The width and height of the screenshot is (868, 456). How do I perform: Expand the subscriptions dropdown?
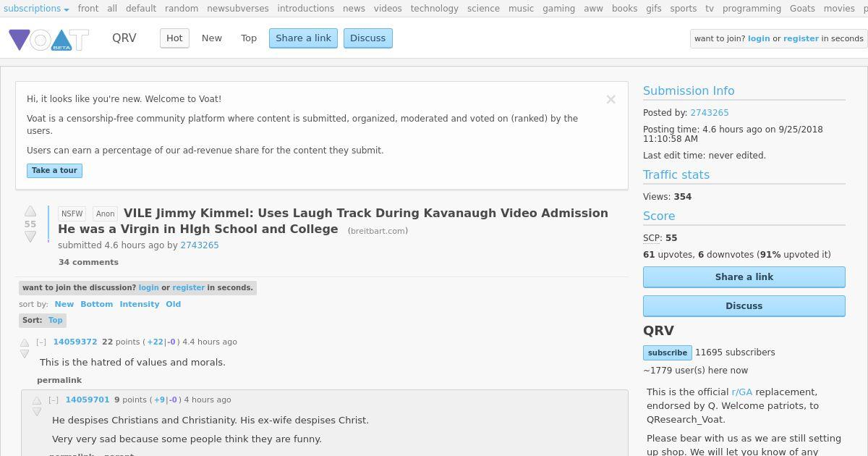click(x=36, y=9)
